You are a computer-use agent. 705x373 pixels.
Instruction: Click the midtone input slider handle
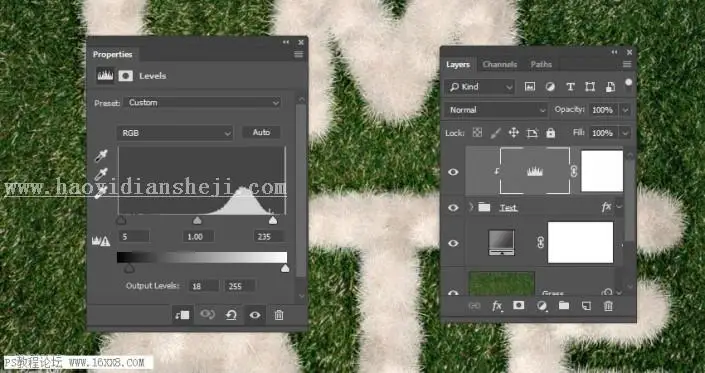197,220
